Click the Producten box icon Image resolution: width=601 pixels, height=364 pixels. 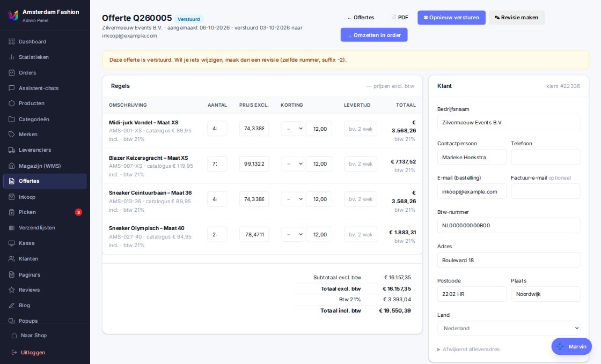11,103
